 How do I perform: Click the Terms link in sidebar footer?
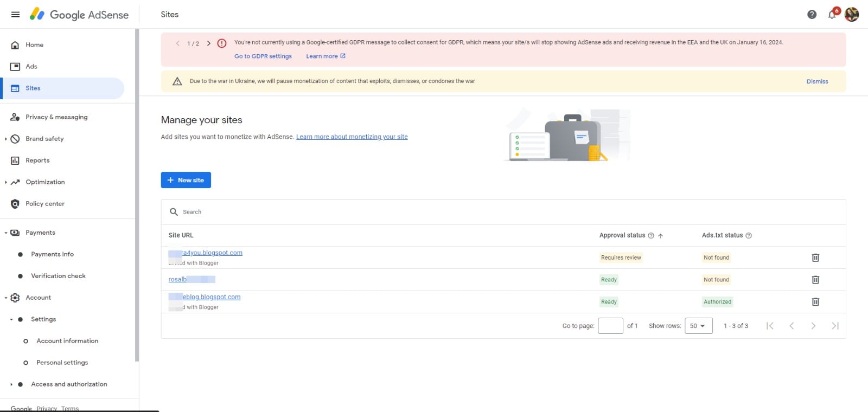(x=70, y=409)
